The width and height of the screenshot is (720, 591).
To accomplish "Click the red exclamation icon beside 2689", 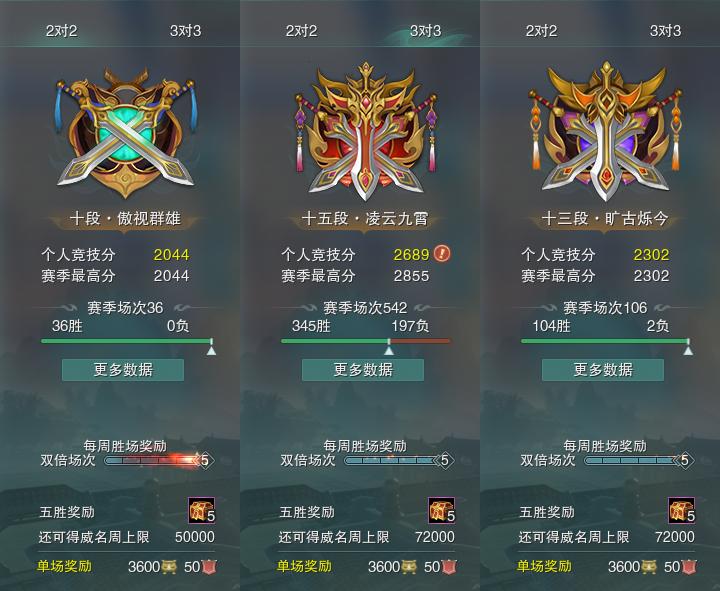I will [442, 253].
